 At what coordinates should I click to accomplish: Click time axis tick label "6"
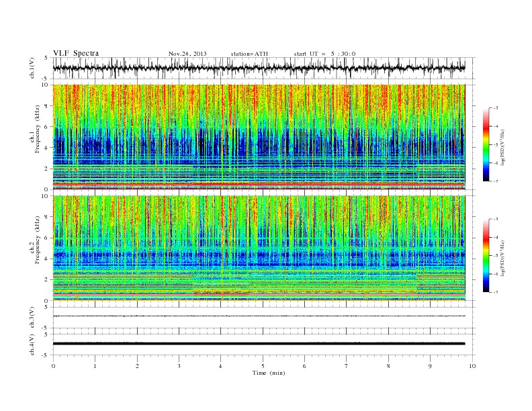click(x=304, y=366)
